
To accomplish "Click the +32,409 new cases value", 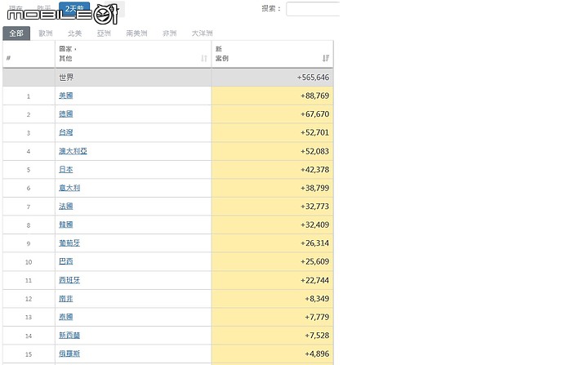I will (314, 225).
